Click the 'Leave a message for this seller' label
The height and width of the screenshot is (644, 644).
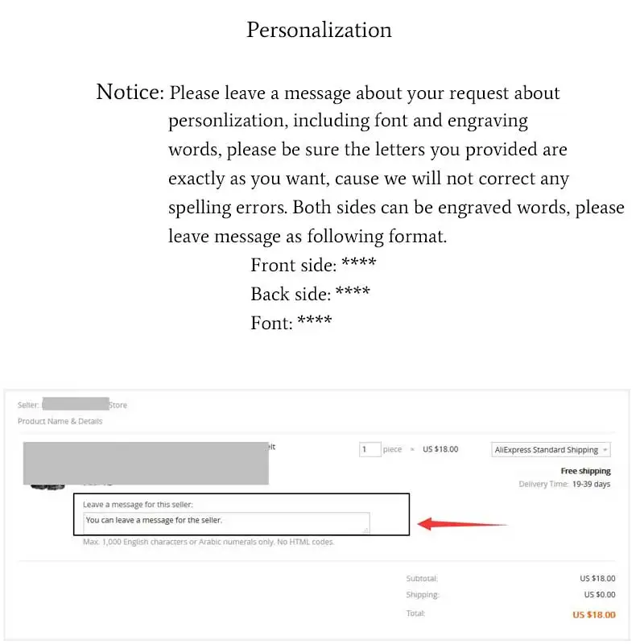(x=138, y=505)
